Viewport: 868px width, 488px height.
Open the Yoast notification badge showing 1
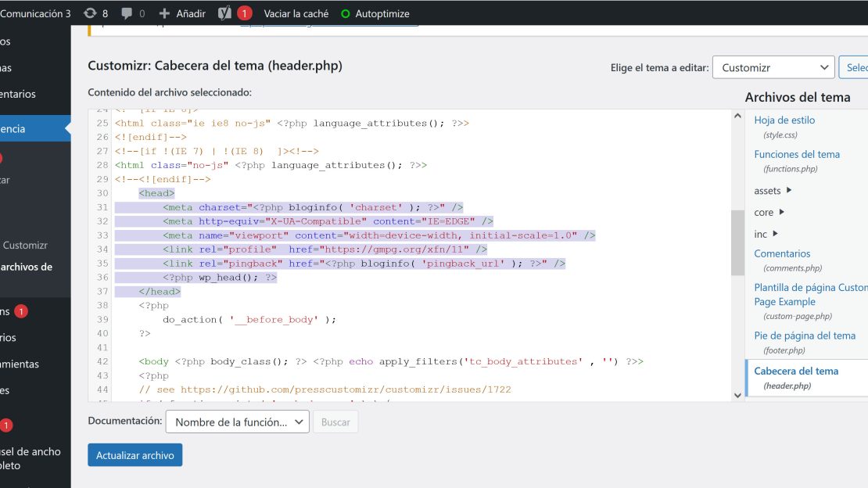(245, 13)
